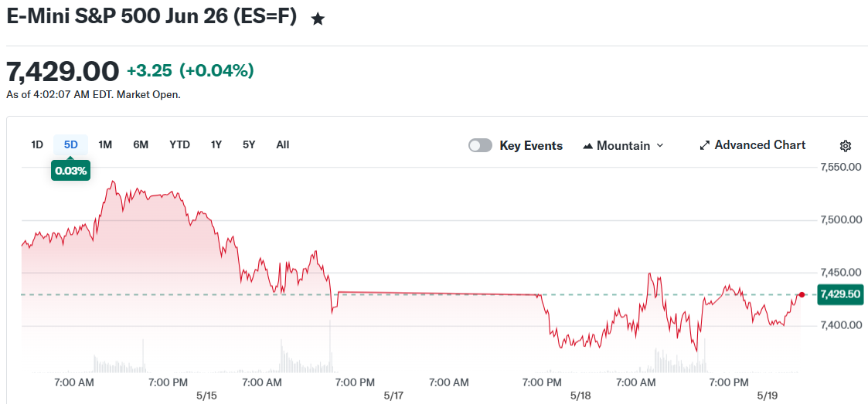Select the 5D time range tab

[71, 145]
